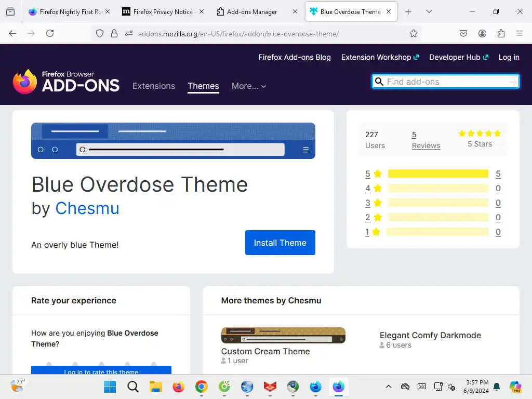Screen dimensions: 532x399
Task: Switch to Firefox Nightly First Run tab
Action: coord(69,12)
